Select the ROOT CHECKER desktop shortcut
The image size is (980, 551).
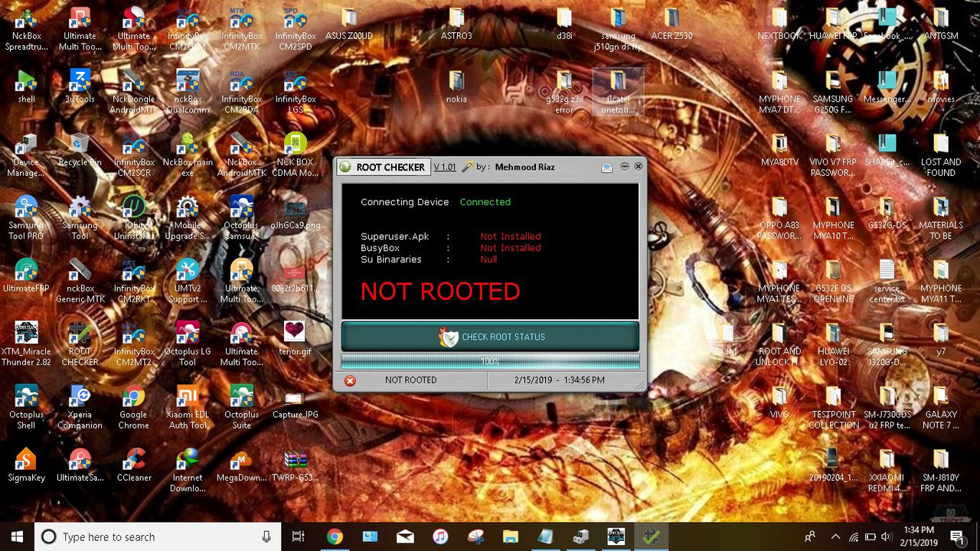point(80,344)
